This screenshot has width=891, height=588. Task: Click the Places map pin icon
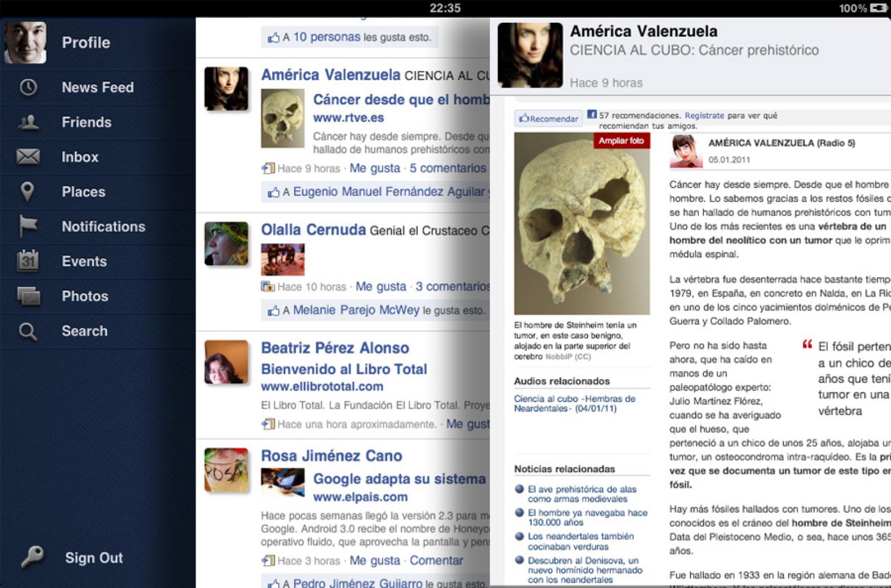(27, 192)
